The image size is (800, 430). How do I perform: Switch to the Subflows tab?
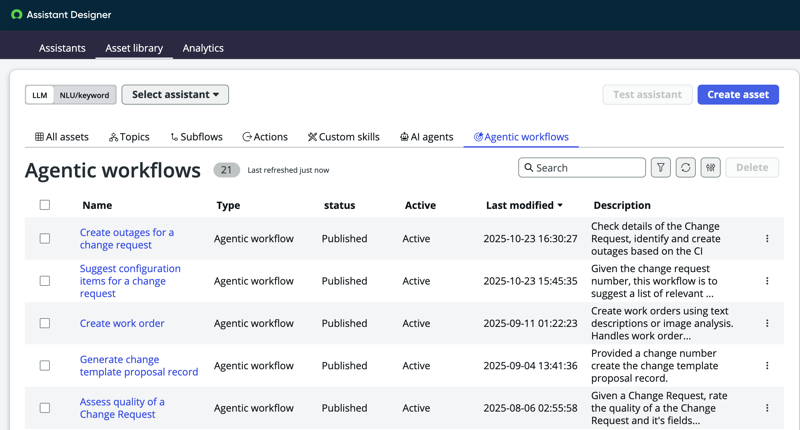tap(196, 137)
